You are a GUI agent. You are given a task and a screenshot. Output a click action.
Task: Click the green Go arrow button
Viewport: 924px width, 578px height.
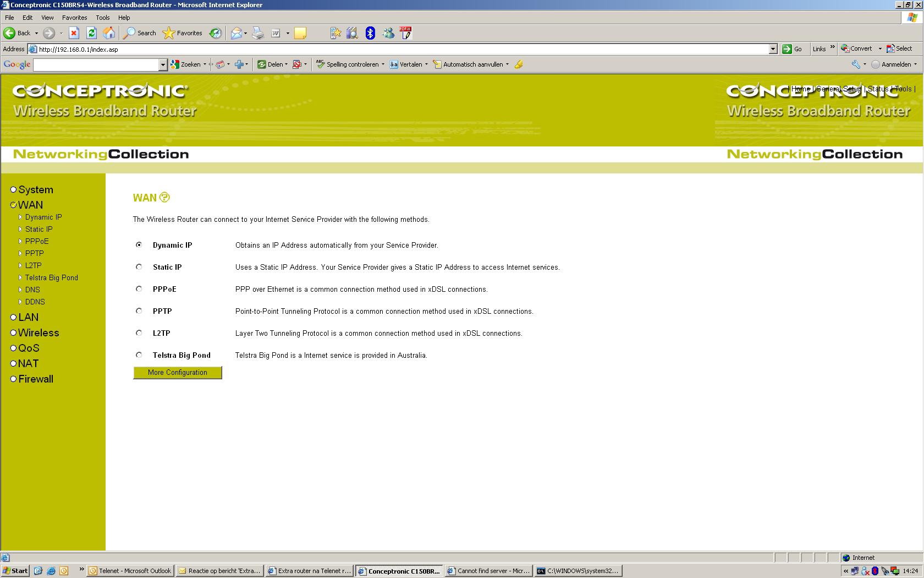coord(787,49)
